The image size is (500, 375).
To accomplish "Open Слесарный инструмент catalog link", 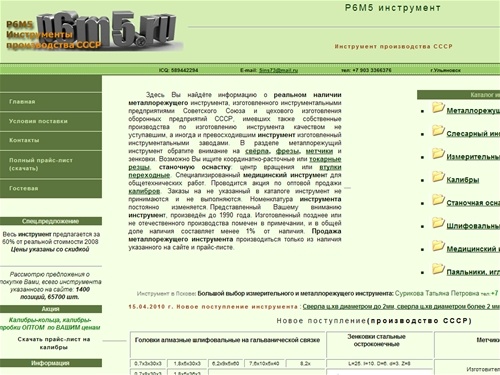I will 473,134.
